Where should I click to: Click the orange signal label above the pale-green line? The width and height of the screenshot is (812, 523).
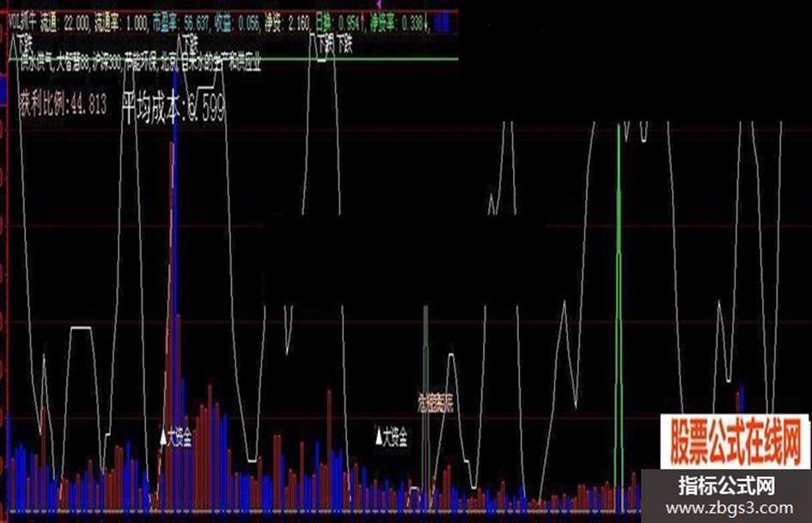436,403
